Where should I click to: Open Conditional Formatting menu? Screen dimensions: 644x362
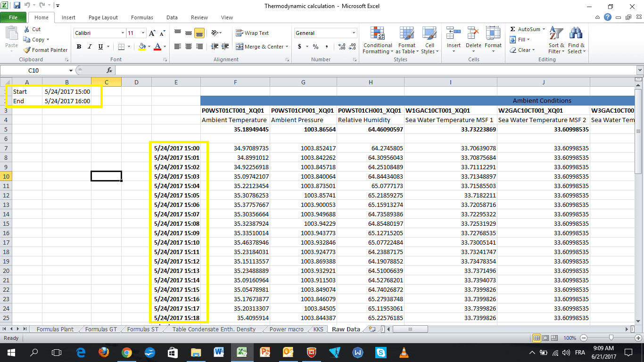(x=377, y=41)
